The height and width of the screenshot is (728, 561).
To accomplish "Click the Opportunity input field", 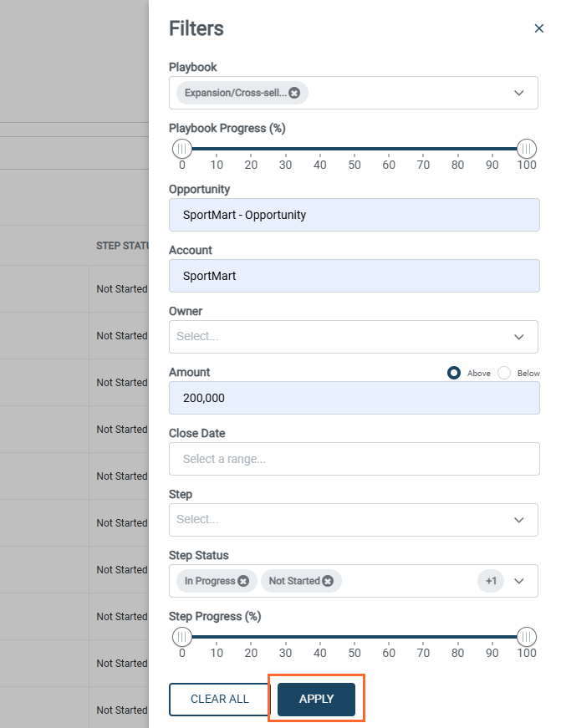I will click(354, 215).
